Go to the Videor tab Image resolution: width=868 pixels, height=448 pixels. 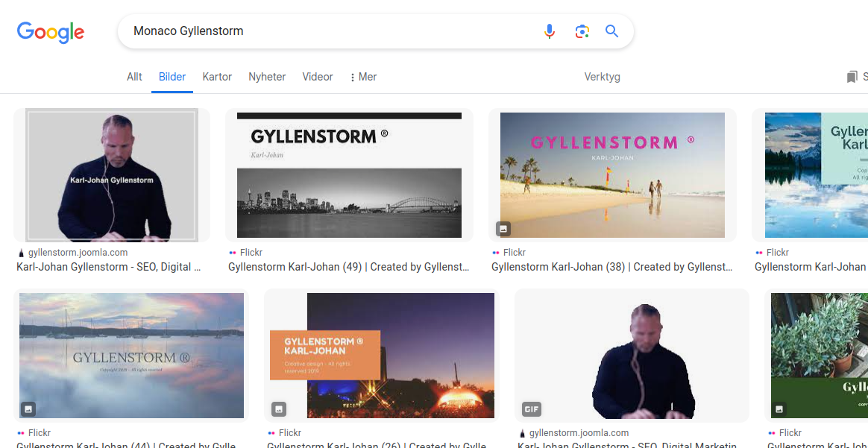point(318,77)
